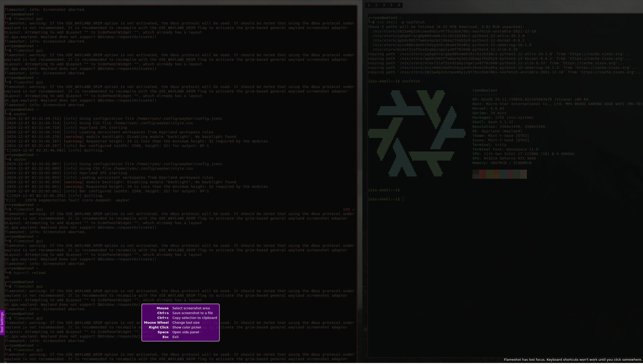Image resolution: width=643 pixels, height=364 pixels.
Task: Switch to workspace 3 in the bar
Action: 384,5
